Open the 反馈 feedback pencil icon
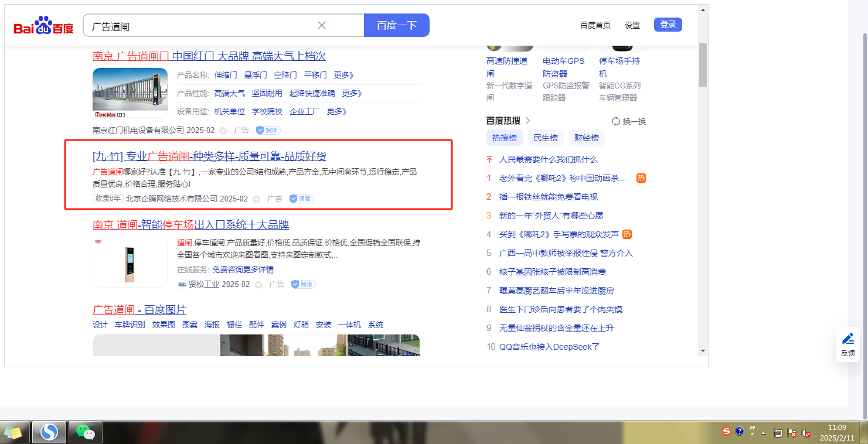 click(847, 339)
